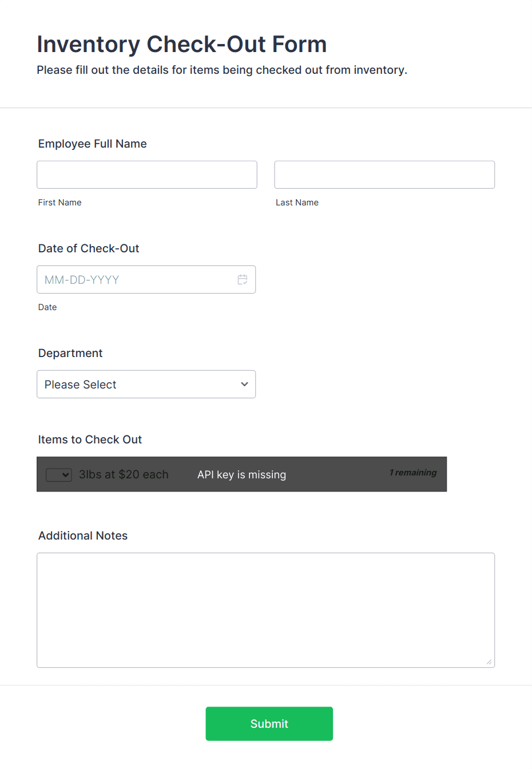Click the Items to Check Out section header
This screenshot has height=769, width=532.
coord(90,439)
